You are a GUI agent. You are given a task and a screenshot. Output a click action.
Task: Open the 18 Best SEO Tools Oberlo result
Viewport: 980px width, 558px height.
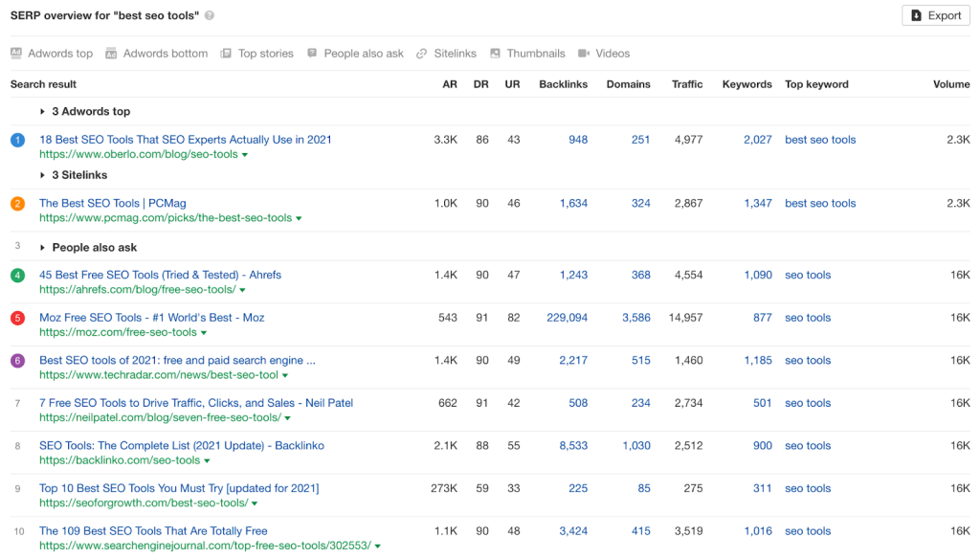tap(185, 140)
